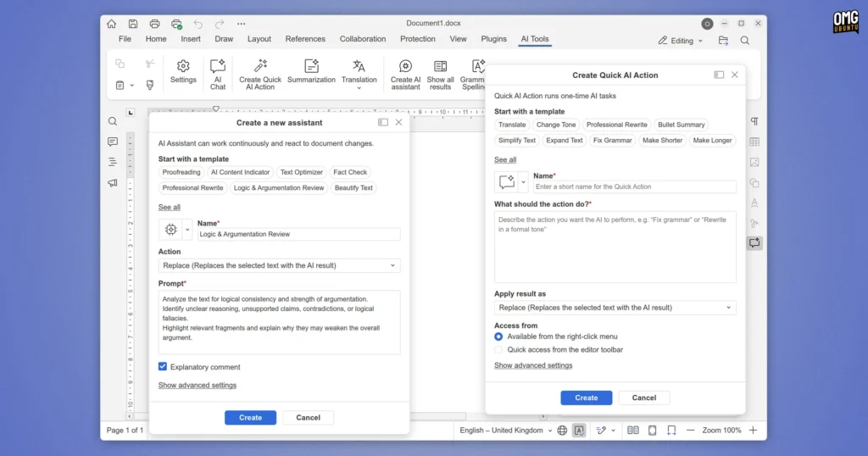Image resolution: width=868 pixels, height=456 pixels.
Task: Expand the Translation dropdown arrow
Action: [359, 88]
